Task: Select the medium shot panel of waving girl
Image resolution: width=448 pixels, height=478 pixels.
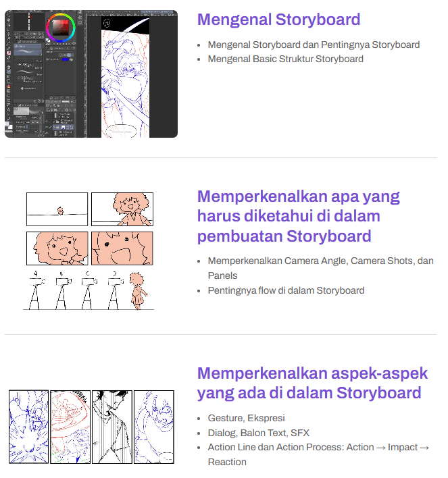Action: 122,209
